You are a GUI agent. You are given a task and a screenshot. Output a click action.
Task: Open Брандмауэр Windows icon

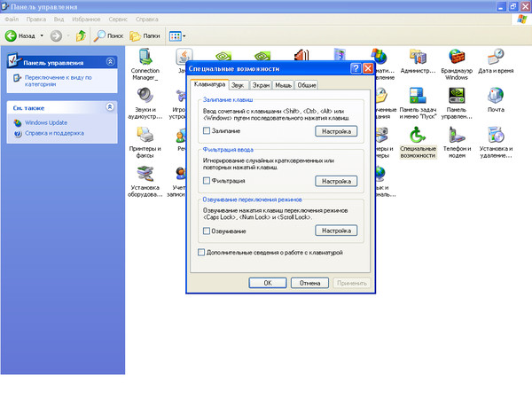(457, 65)
